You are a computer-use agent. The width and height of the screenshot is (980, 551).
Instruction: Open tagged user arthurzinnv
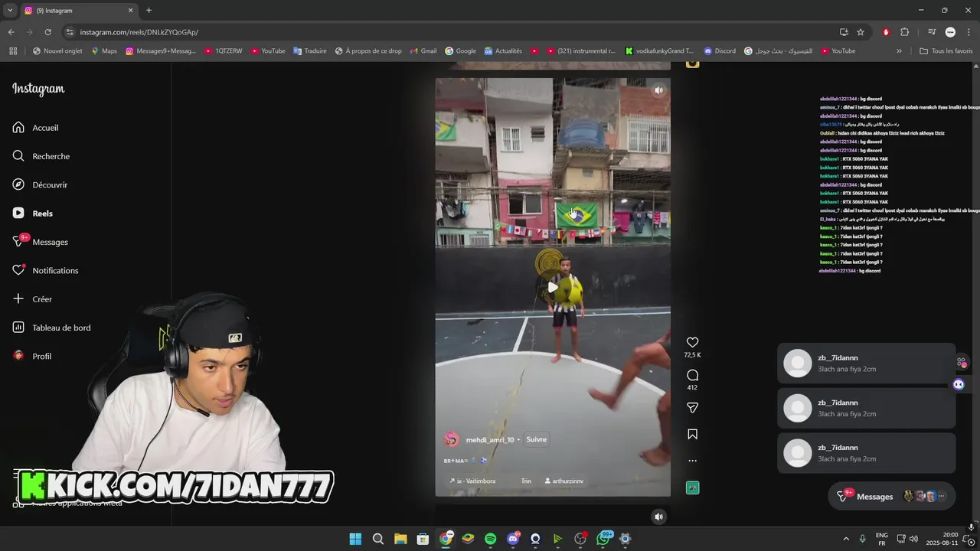(x=563, y=481)
